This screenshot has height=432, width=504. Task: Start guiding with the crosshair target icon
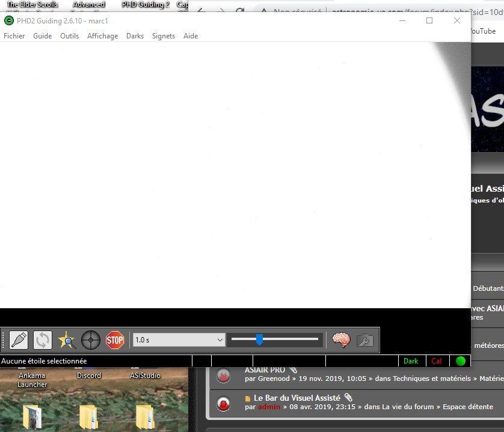click(91, 340)
